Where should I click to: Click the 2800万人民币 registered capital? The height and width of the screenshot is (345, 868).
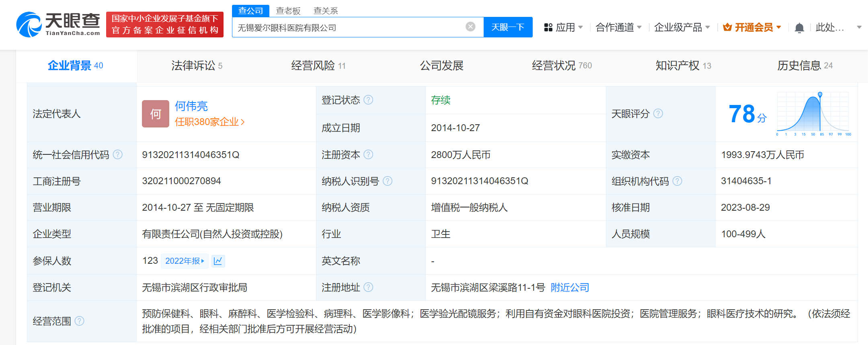point(461,155)
